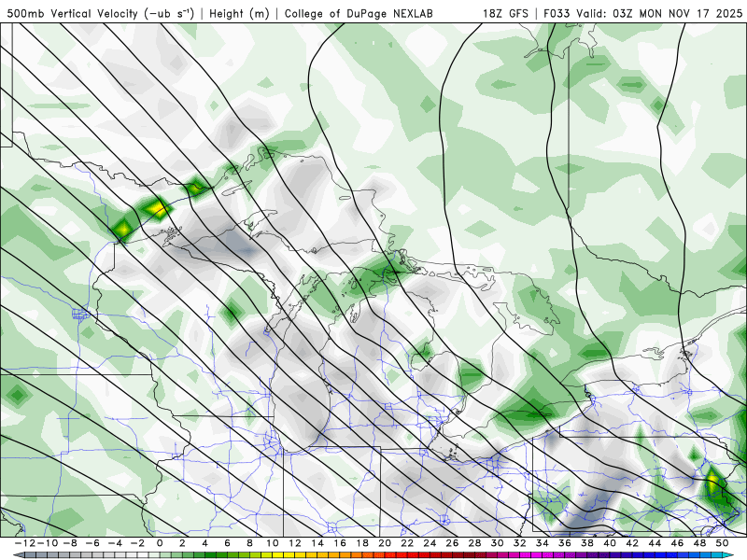Click the '42' color scale label
Image resolution: width=747 pixels, height=560 pixels.
pos(632,543)
